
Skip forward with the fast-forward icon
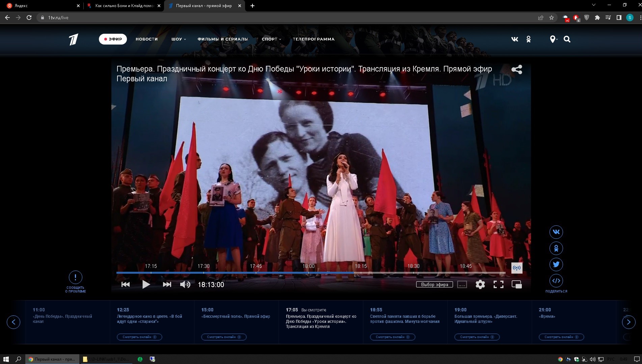point(167,284)
